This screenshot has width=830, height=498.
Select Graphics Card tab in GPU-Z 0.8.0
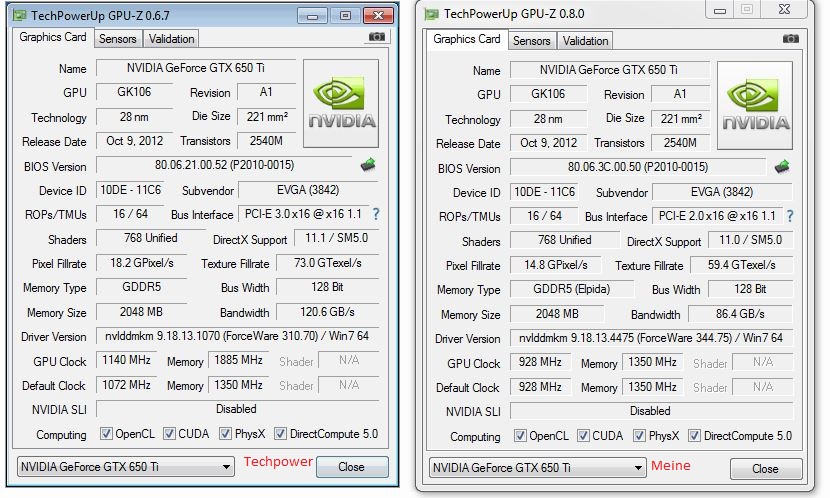pos(466,39)
